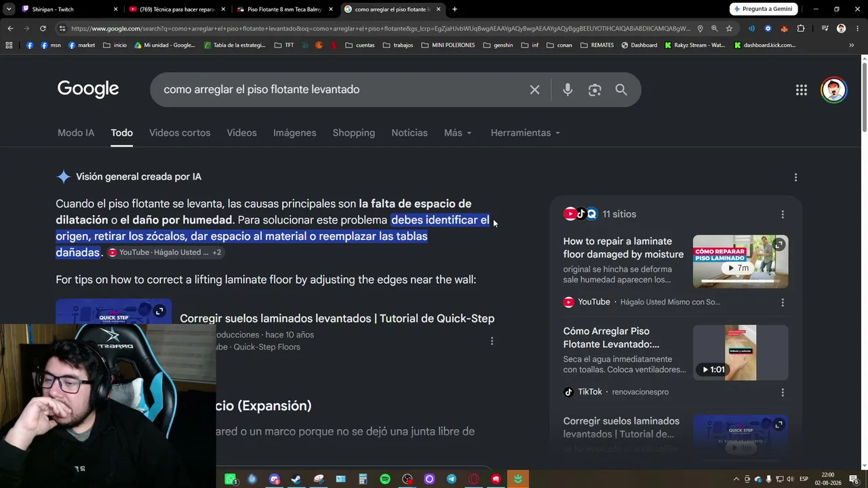Switch to the 'Shopping' search tab

[x=353, y=133]
